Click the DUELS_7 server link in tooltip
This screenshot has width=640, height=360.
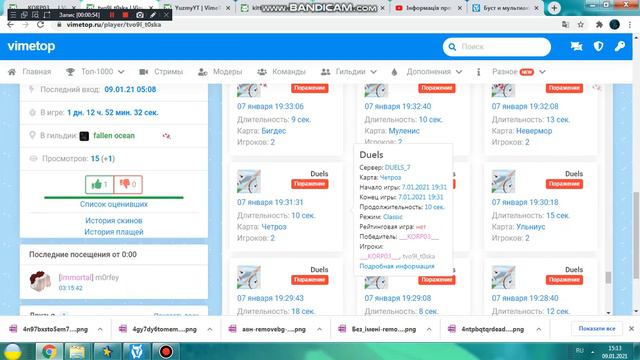coord(398,167)
